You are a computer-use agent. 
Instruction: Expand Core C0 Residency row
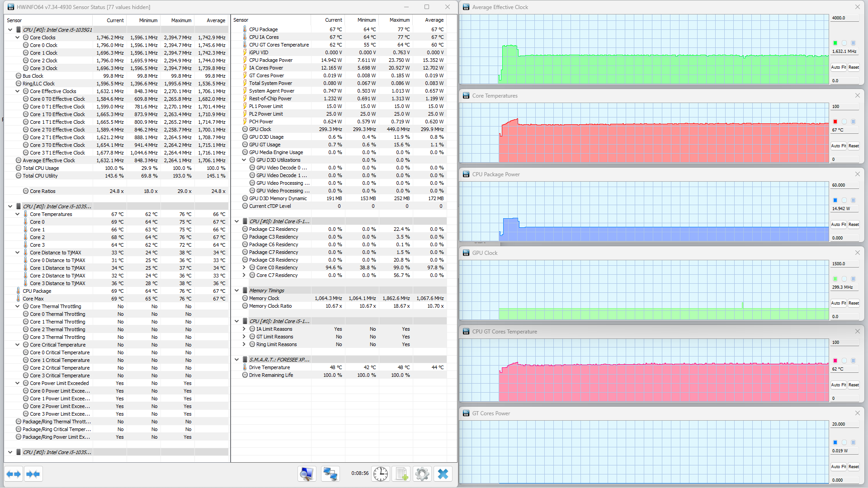(x=244, y=267)
